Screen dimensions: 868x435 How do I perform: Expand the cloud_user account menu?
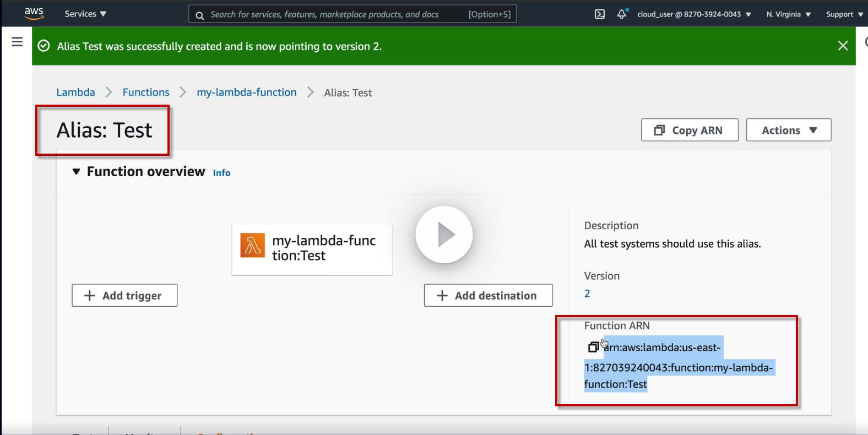point(694,14)
